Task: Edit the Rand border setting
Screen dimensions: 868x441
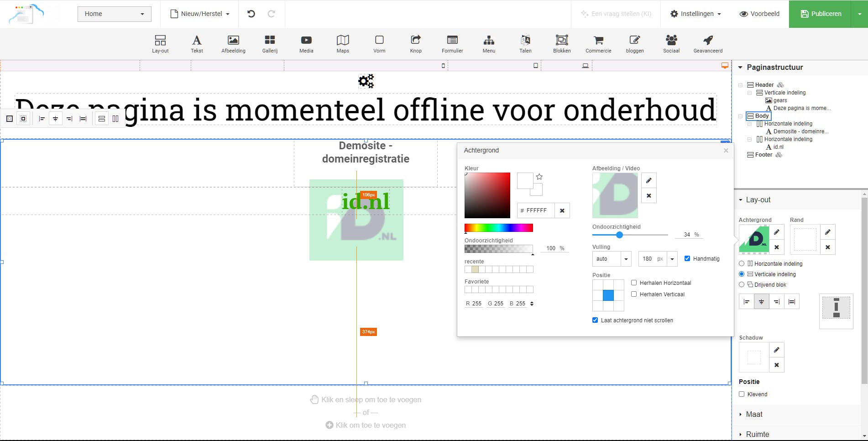Action: 827,232
